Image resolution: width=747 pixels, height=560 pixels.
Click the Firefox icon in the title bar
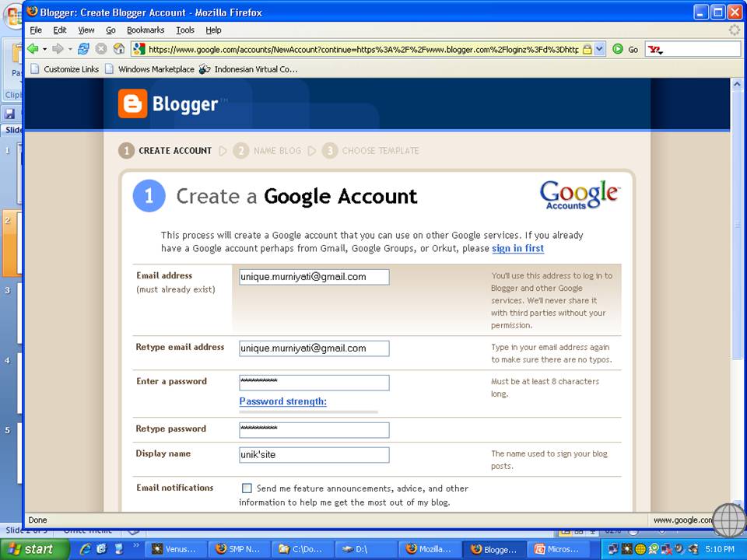33,12
